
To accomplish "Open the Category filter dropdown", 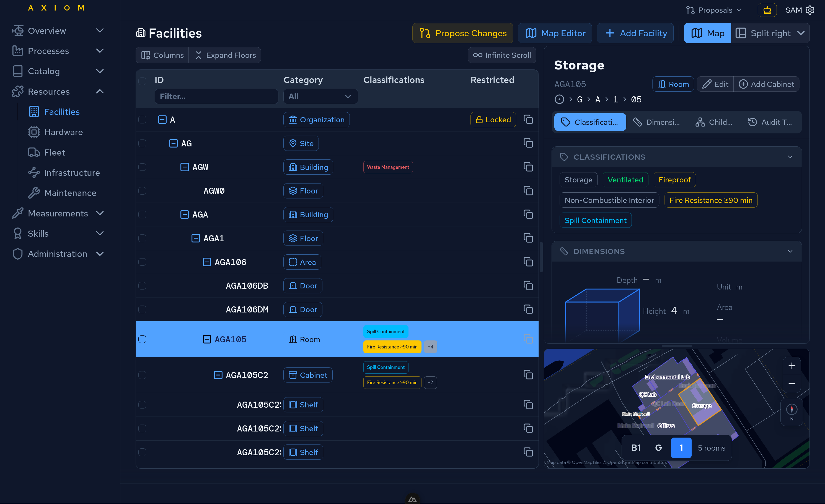I will [320, 96].
